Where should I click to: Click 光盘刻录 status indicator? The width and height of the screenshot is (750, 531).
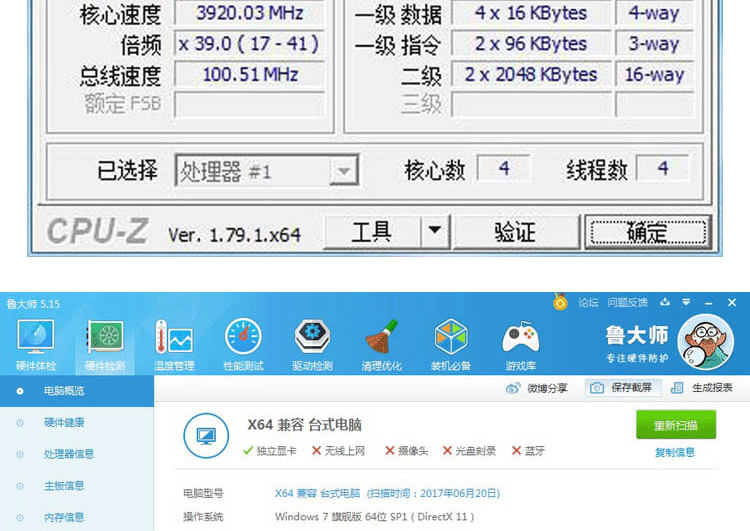point(469,451)
